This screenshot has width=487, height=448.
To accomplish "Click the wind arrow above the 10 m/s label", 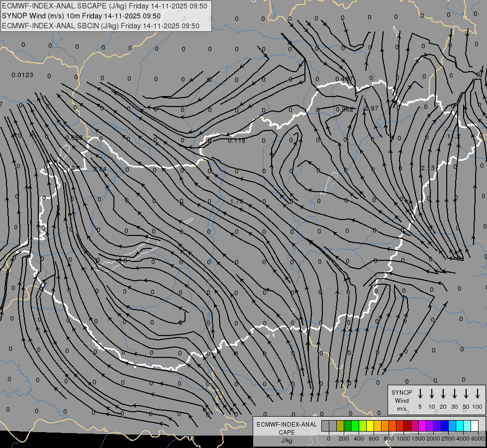I will 432,394.
